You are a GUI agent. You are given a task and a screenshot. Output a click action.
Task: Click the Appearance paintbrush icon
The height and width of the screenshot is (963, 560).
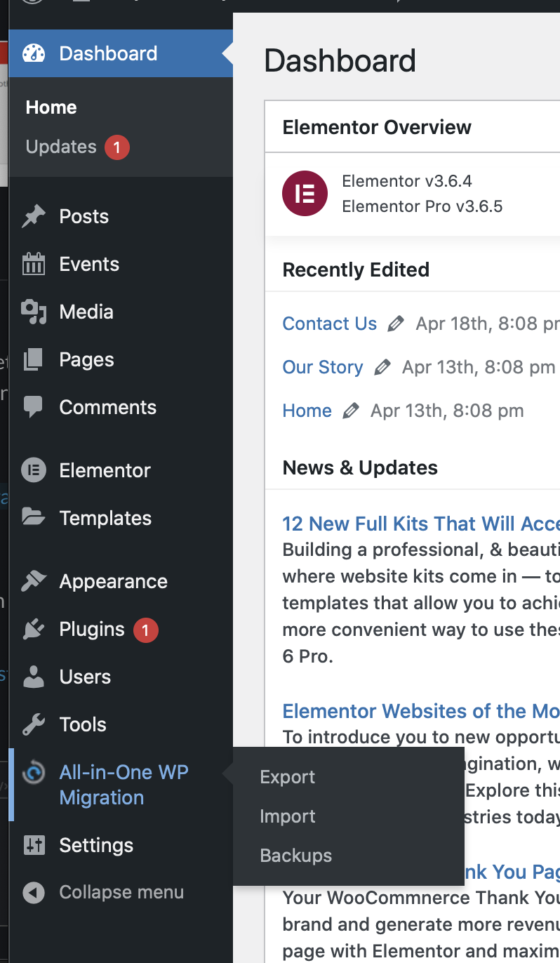33,581
